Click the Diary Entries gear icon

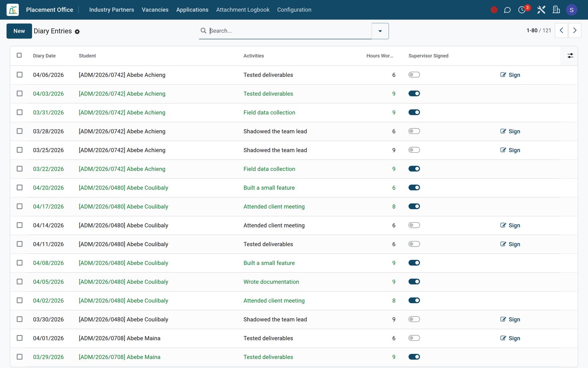(77, 32)
